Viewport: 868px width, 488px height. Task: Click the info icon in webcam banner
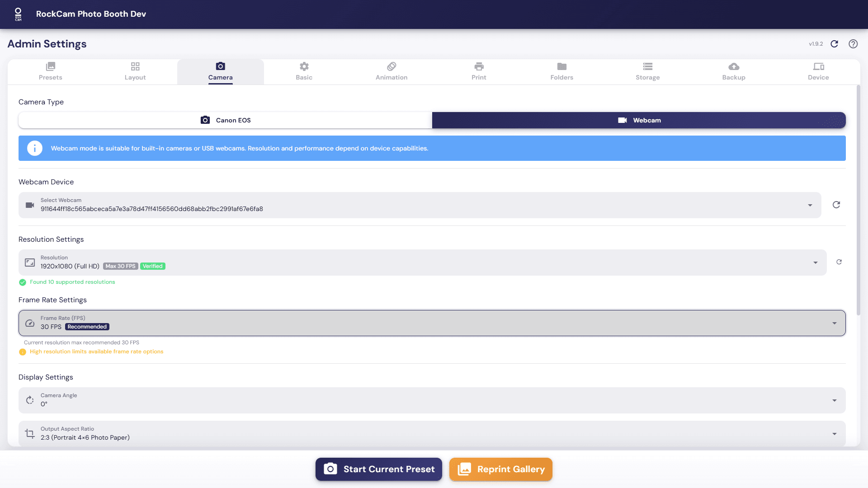(35, 148)
